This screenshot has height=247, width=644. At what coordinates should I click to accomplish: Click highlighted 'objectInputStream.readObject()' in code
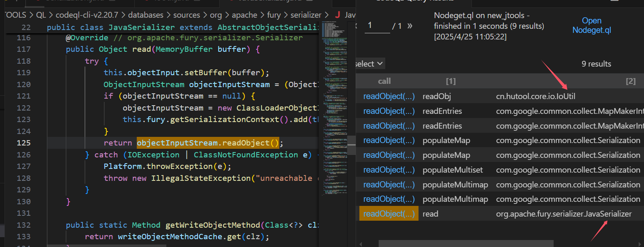(208, 143)
